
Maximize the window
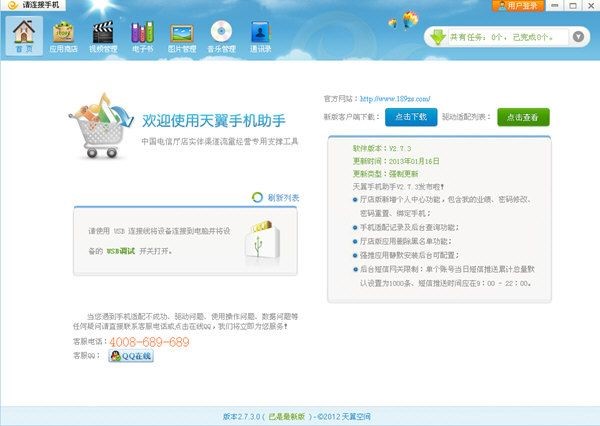[x=573, y=5]
